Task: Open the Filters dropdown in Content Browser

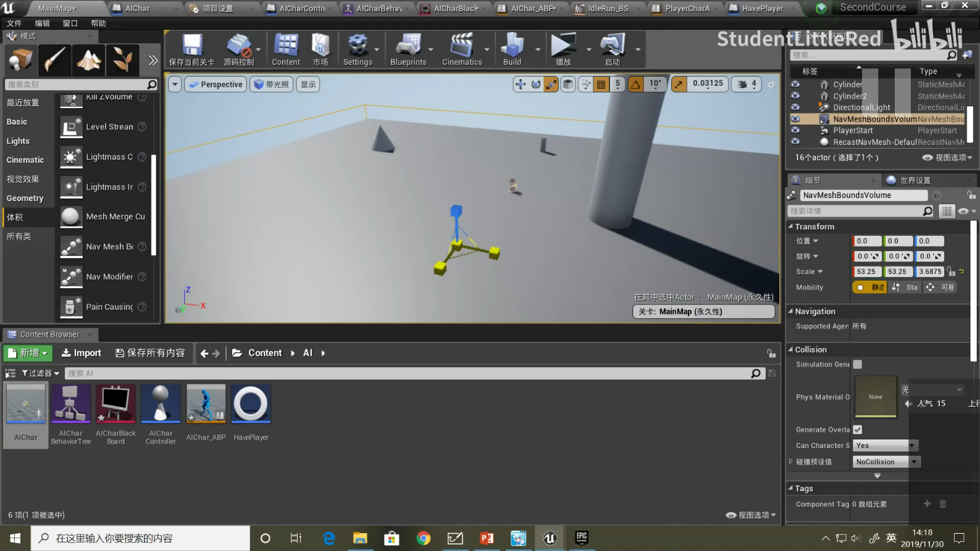Action: [x=40, y=373]
